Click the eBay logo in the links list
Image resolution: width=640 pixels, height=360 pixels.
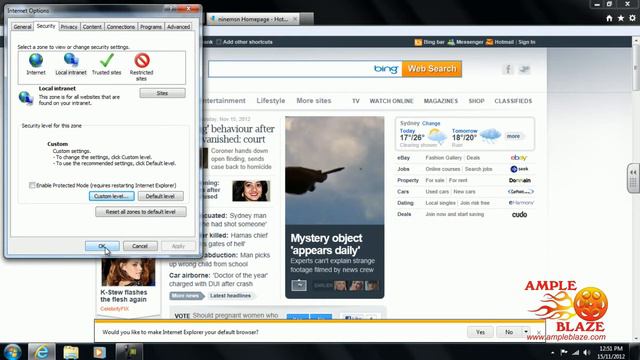point(519,158)
